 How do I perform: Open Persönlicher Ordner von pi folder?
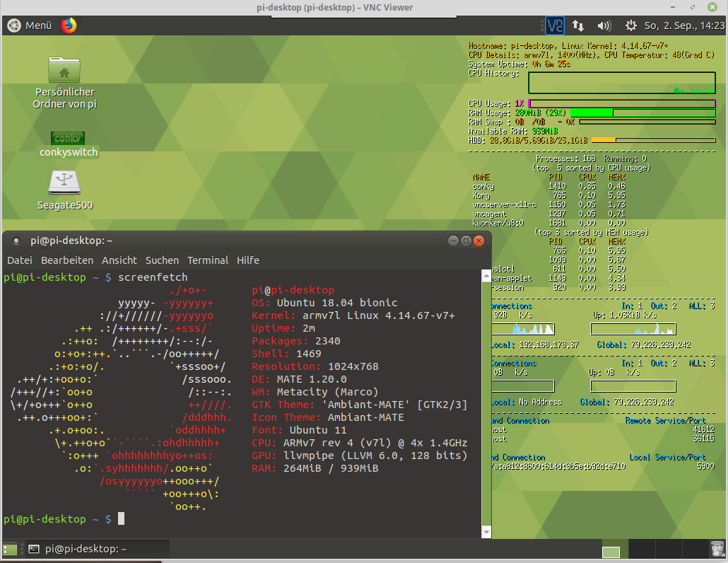(x=64, y=71)
